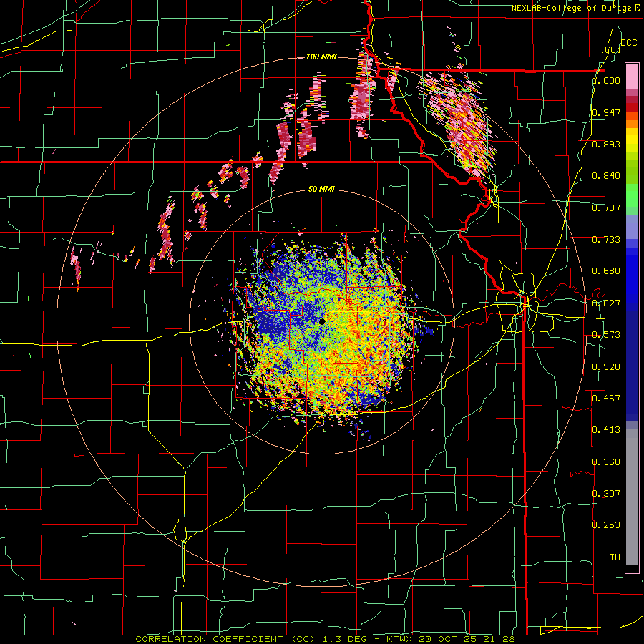The image size is (644, 644).
Task: Click the 50 NMI range ring label
Action: tap(321, 189)
